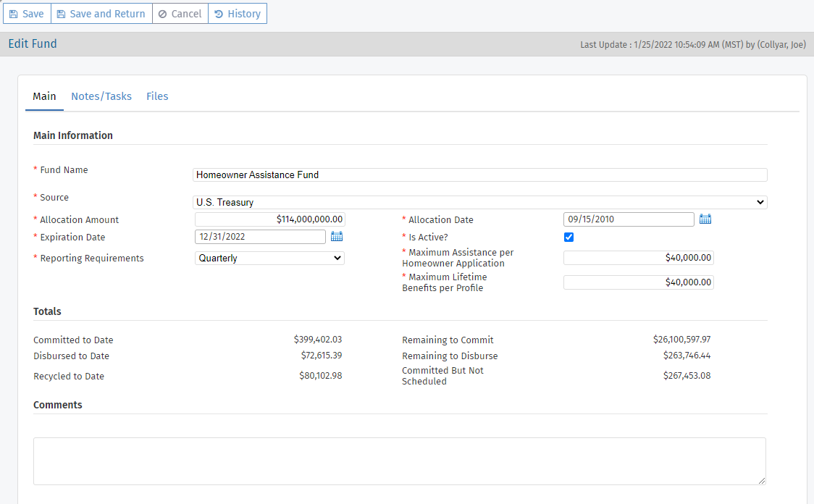
Task: Select the Main tab
Action: 44,96
